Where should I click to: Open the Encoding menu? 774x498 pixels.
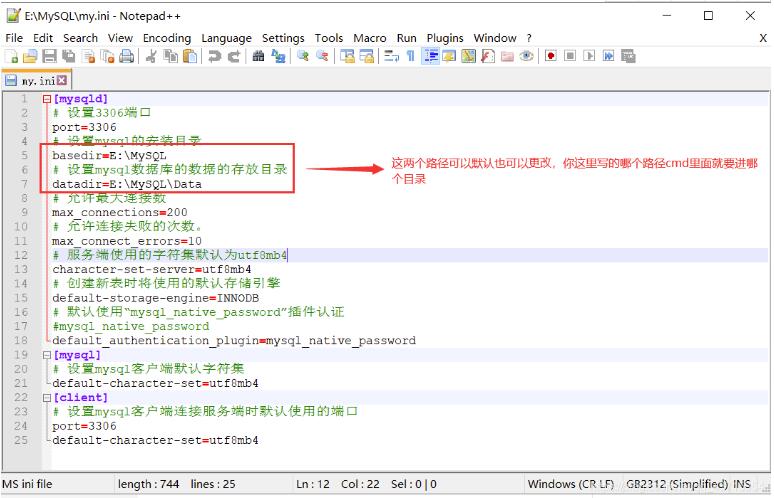[166, 38]
